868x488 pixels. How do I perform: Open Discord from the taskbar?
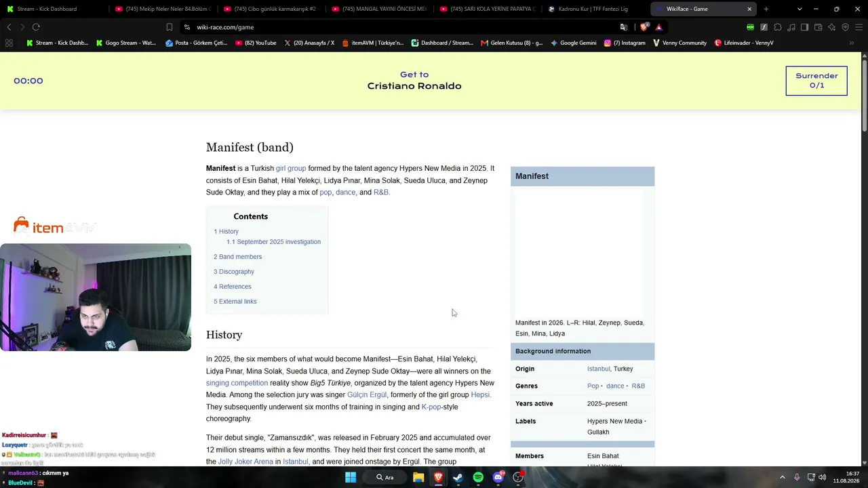[x=498, y=477]
